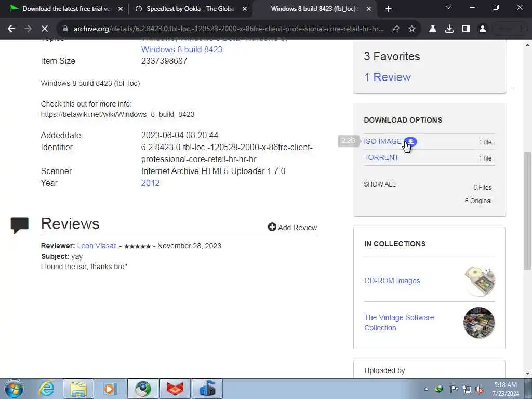This screenshot has height=399, width=532.
Task: Click the scrollbar up arrow
Action: 528,45
